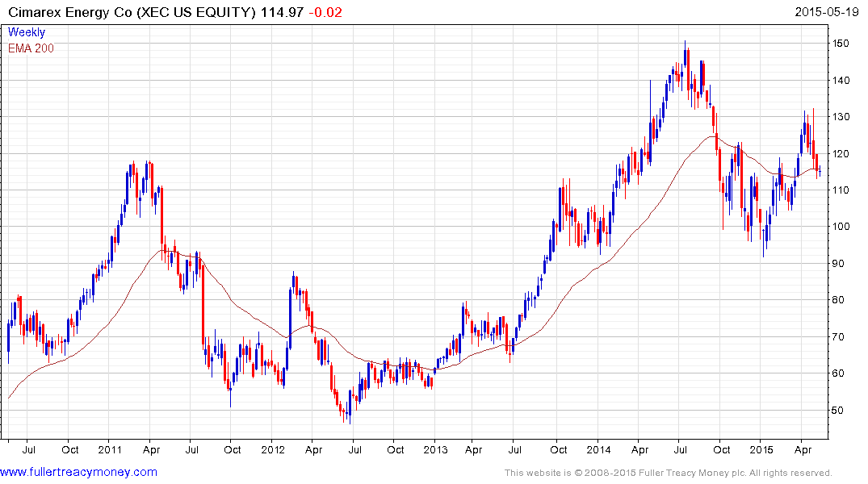Click the 80 price axis label
Screen dimensions: 868x484
838,300
